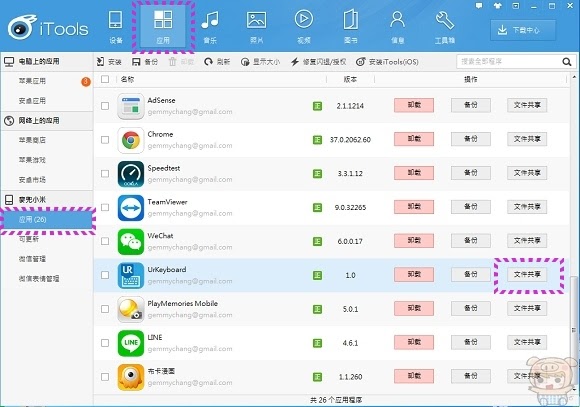Click the 版本 (Version) column header
The image size is (580, 407).
350,79
